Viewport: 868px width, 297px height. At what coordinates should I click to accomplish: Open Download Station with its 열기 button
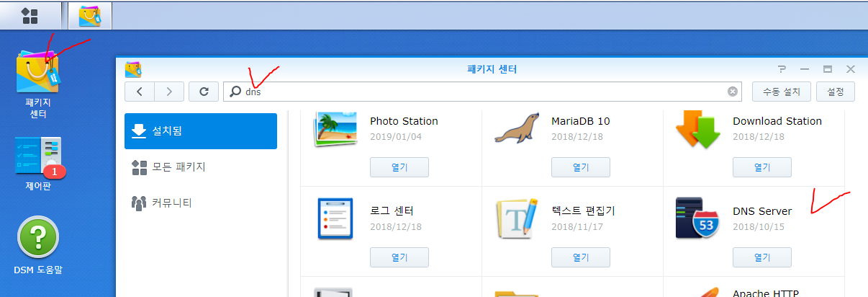[762, 167]
